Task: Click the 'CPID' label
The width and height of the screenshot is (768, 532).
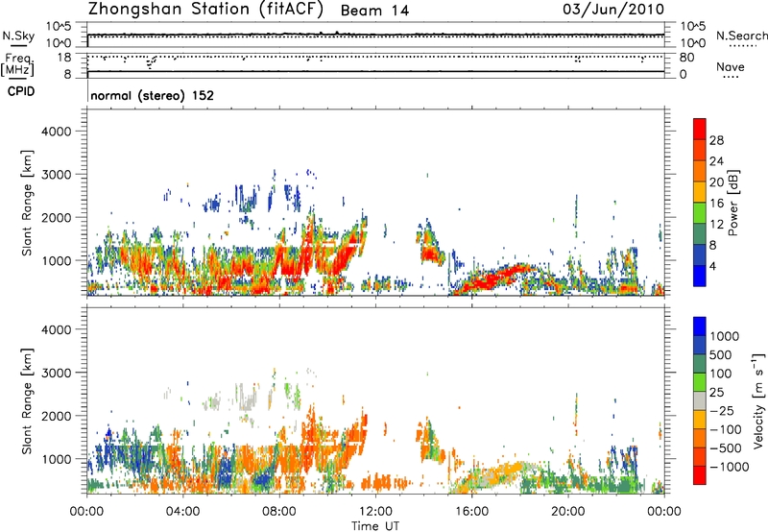Action: 21,91
